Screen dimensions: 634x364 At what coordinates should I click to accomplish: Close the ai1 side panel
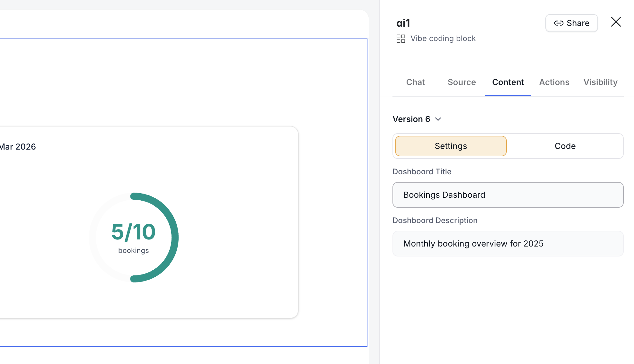pyautogui.click(x=616, y=22)
